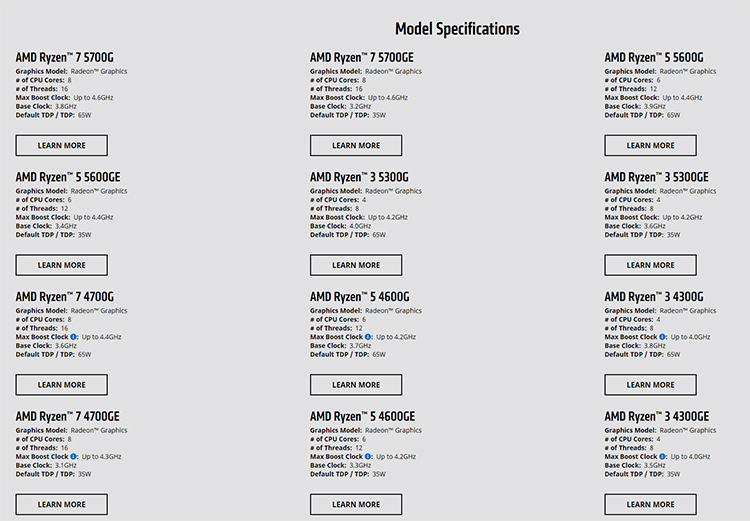Image resolution: width=750 pixels, height=521 pixels.
Task: Click the Model Specifications title
Action: [x=457, y=29]
